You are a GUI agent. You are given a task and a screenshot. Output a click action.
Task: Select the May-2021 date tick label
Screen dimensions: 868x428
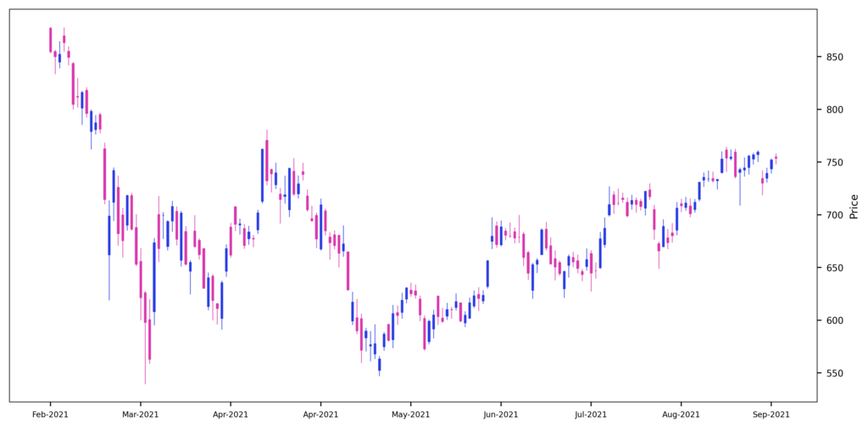(410, 414)
